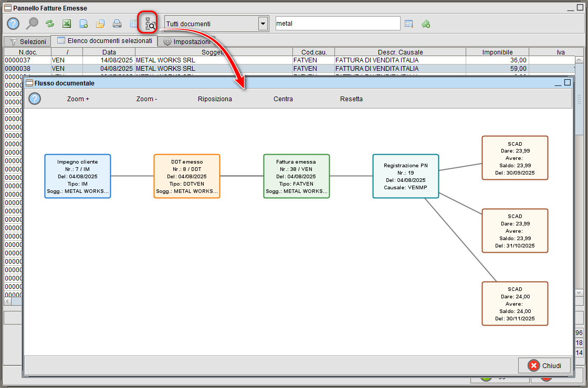Select the print icon in the toolbar
This screenshot has height=388, width=588.
coord(117,23)
